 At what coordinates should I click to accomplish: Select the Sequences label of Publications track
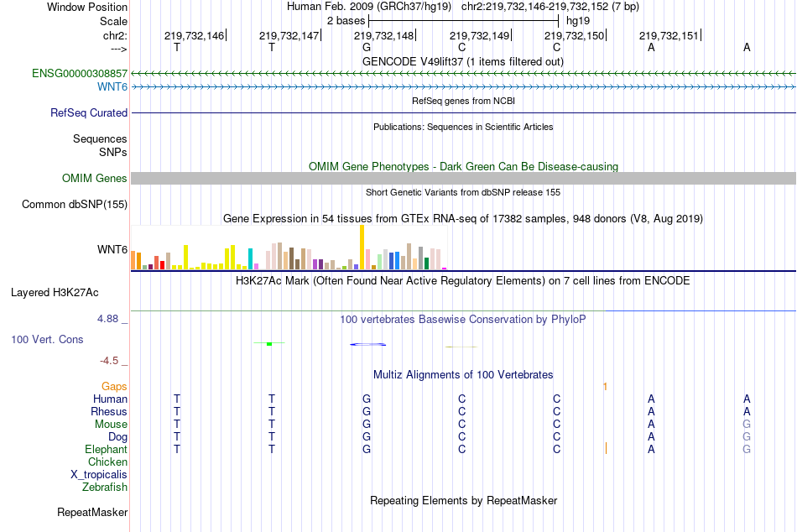[100, 138]
